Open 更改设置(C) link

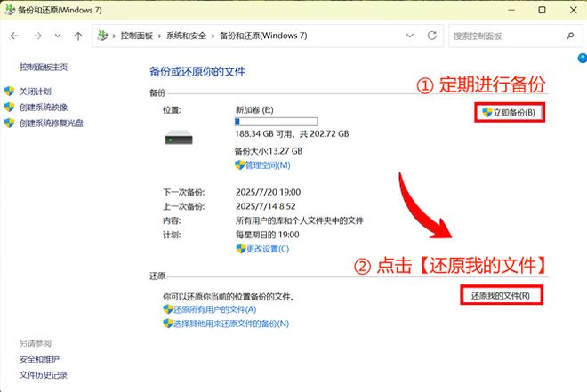[268, 249]
